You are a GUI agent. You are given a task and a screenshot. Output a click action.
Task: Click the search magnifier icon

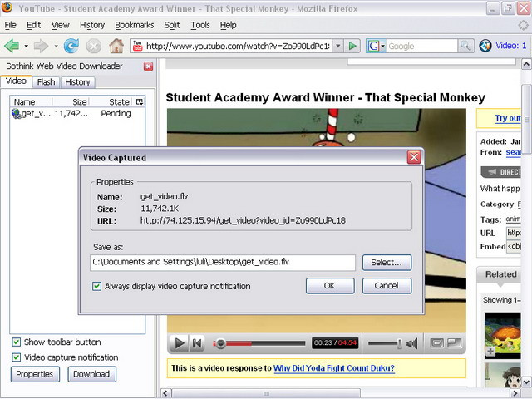coord(465,46)
